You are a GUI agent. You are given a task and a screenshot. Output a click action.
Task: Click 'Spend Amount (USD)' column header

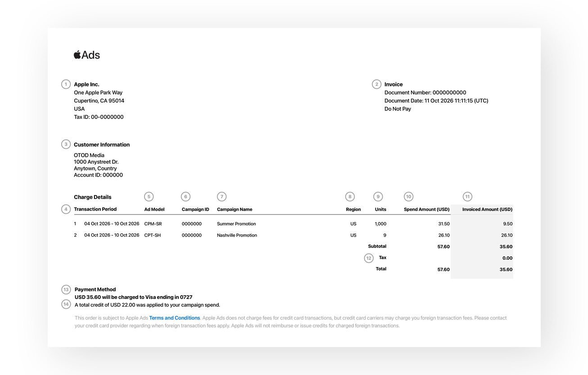click(x=427, y=209)
